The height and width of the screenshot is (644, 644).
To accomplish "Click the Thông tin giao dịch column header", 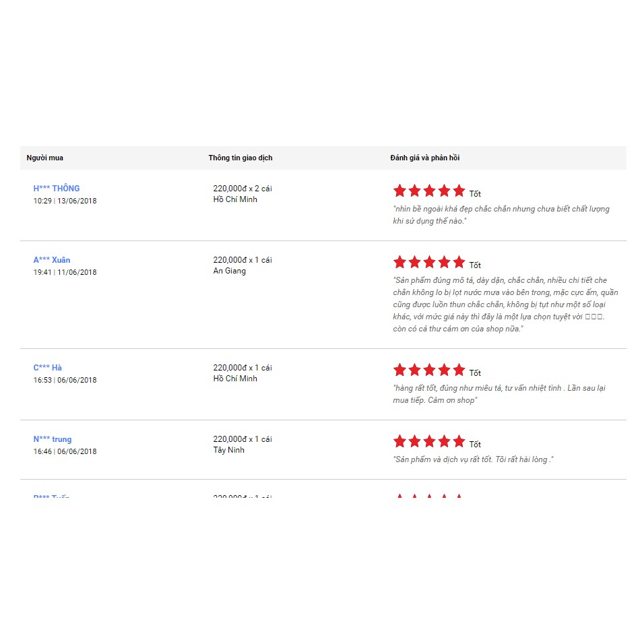I will [x=240, y=158].
